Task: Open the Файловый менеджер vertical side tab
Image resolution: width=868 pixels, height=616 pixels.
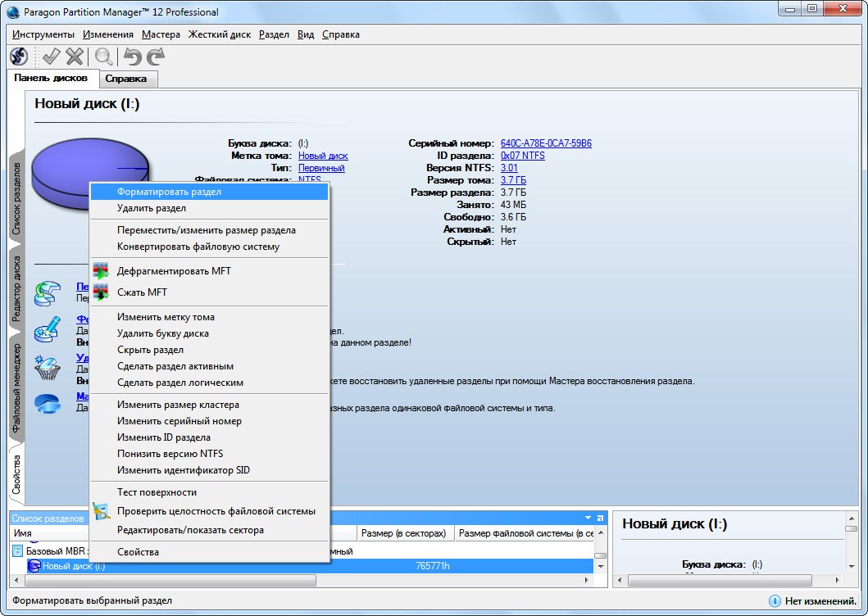Action: pos(16,388)
